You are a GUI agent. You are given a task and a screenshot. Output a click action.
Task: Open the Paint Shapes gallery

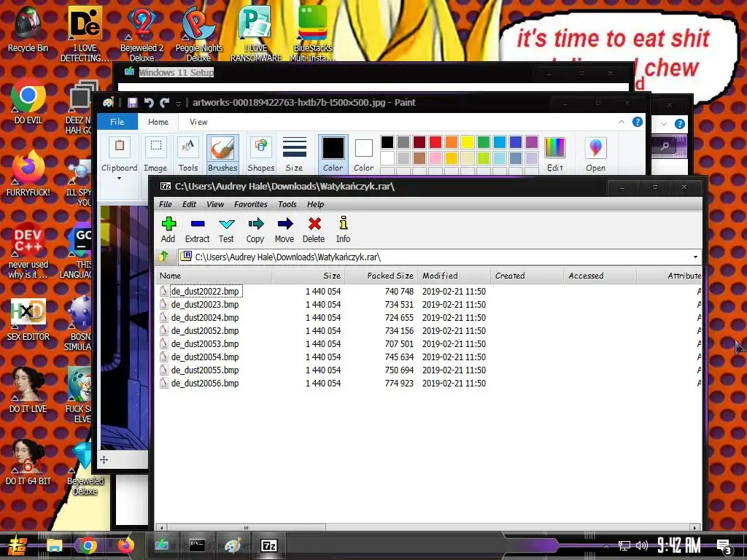(260, 154)
